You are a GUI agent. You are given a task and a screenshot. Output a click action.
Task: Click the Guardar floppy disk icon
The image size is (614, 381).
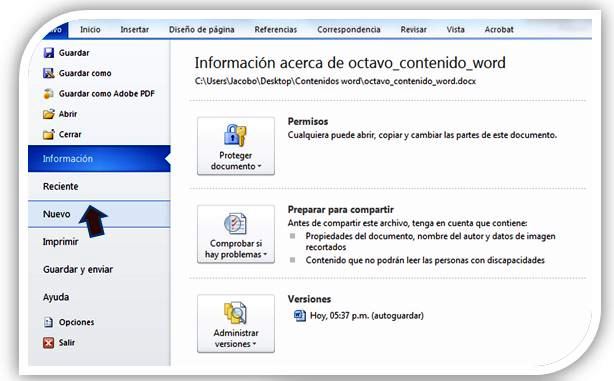(x=49, y=53)
